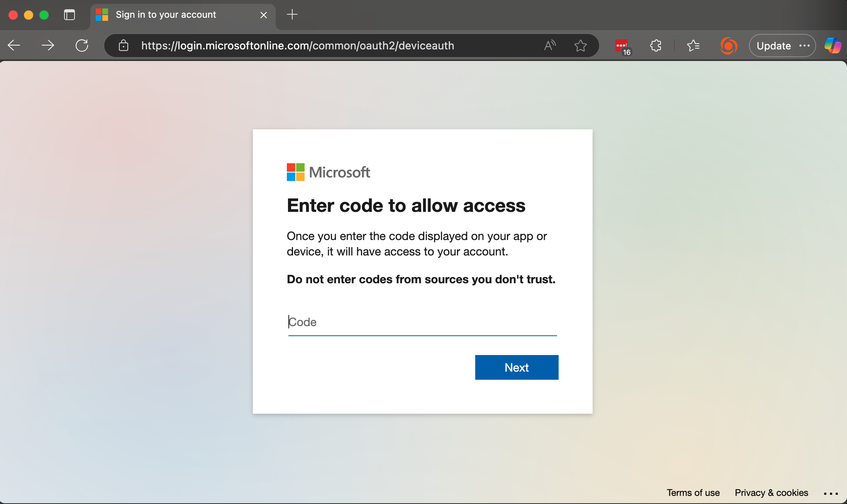Open the Extensions puzzle icon
This screenshot has width=847, height=504.
pyautogui.click(x=656, y=46)
